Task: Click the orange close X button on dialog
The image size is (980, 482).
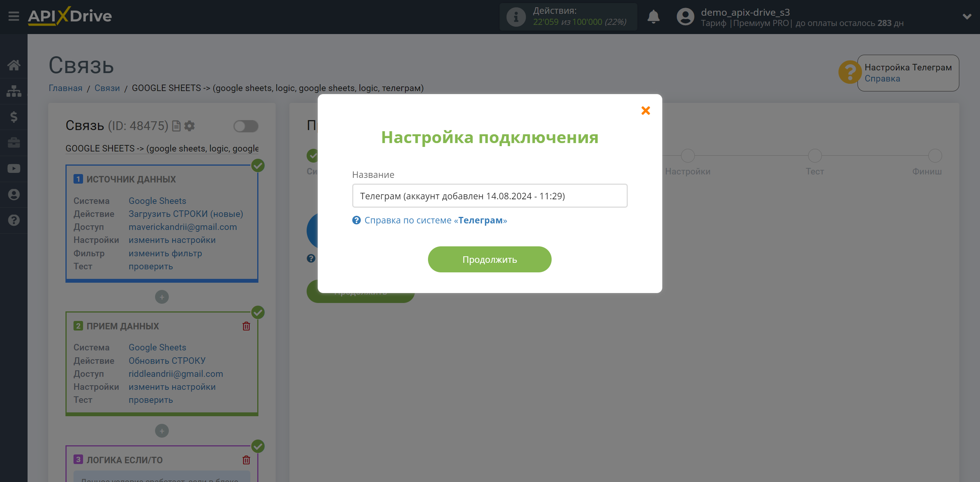Action: tap(645, 111)
